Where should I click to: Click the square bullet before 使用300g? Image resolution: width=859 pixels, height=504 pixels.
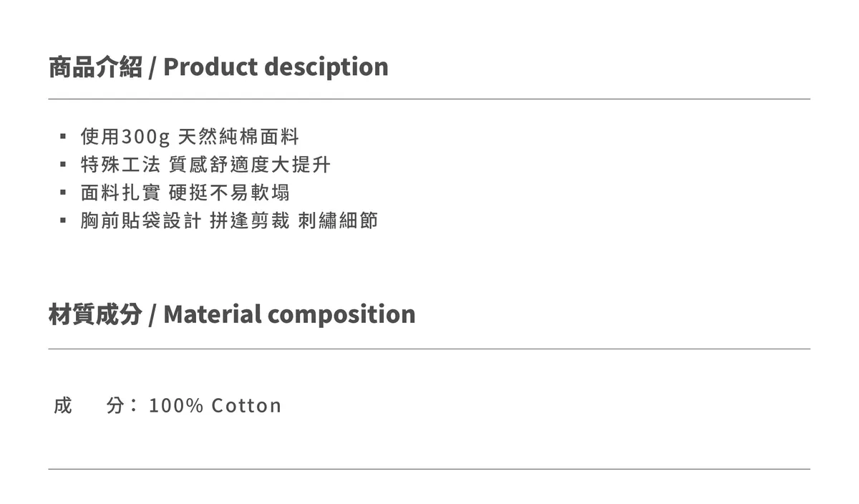pos(63,136)
